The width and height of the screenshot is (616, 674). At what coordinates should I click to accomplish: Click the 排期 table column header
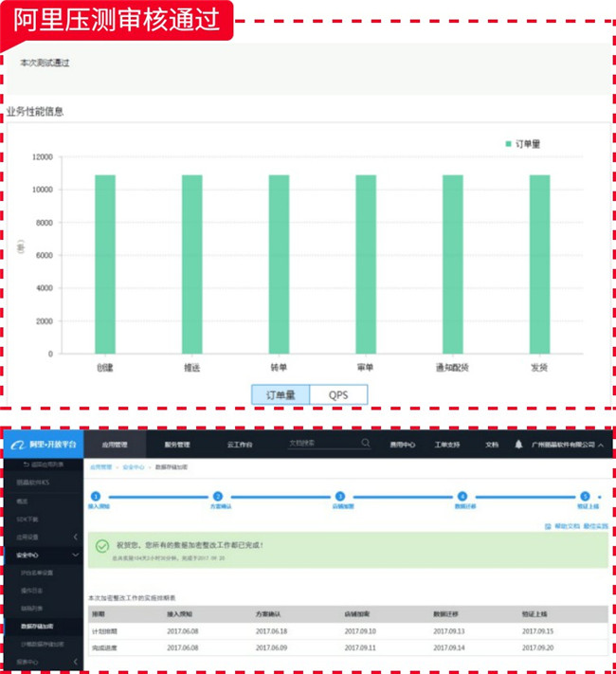pyautogui.click(x=99, y=614)
